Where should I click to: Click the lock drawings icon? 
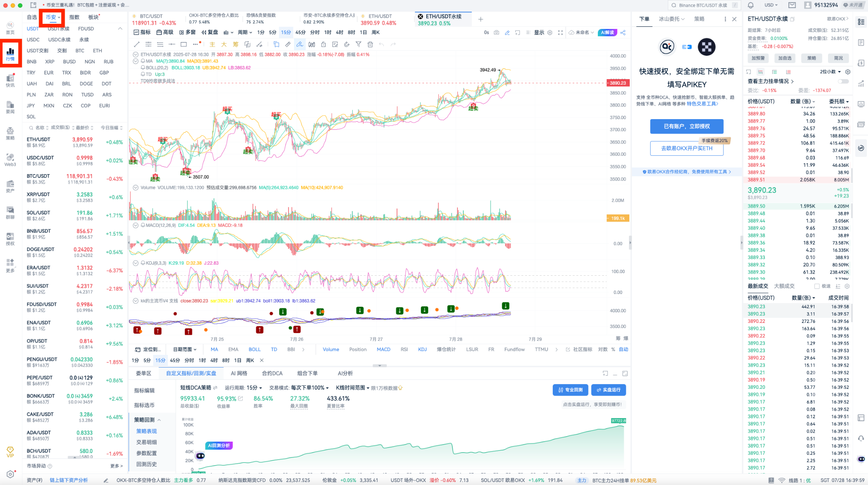pyautogui.click(x=323, y=44)
